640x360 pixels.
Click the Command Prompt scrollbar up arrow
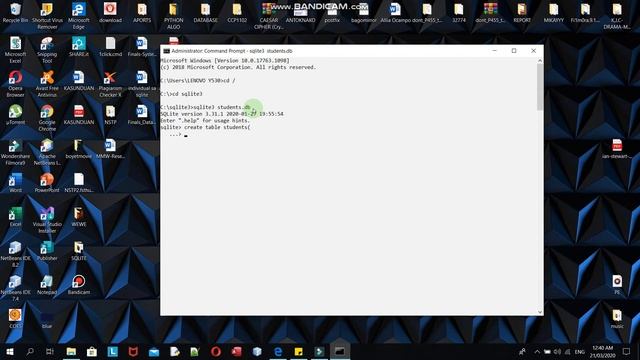coord(540,60)
